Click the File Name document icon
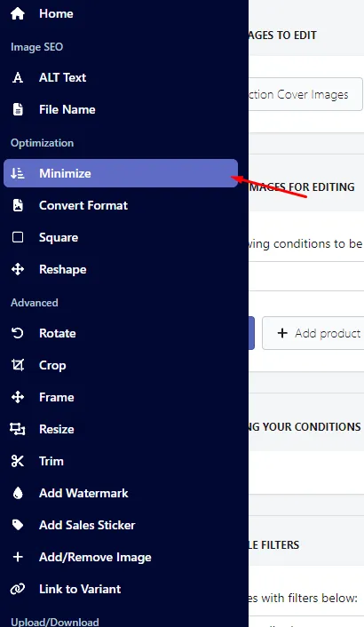This screenshot has width=364, height=627. click(x=18, y=109)
